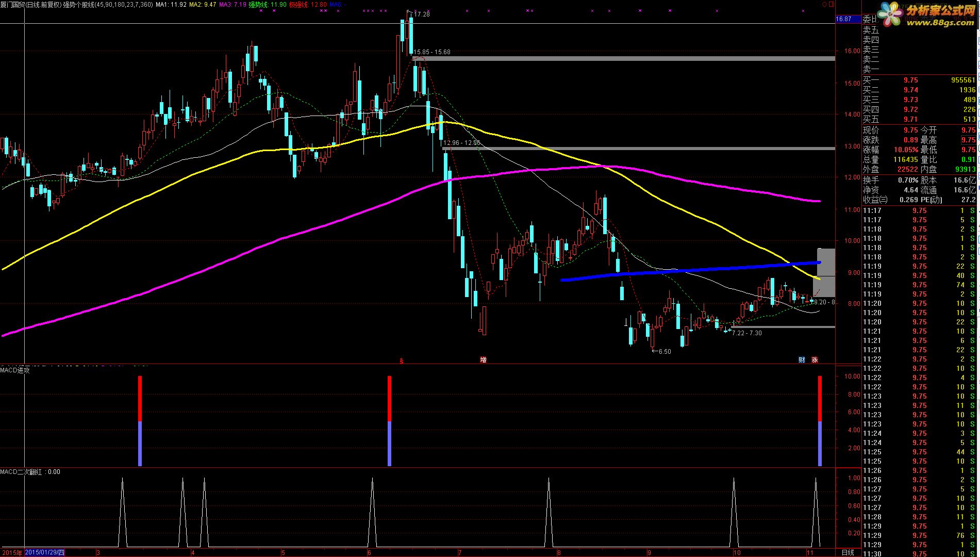Open the 增 event marker on the chart

(x=483, y=360)
